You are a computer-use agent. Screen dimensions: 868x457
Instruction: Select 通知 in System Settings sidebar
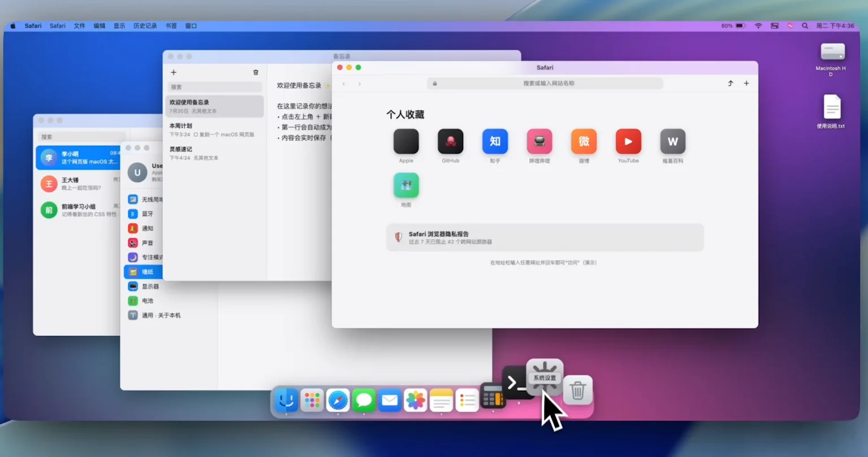tap(144, 228)
